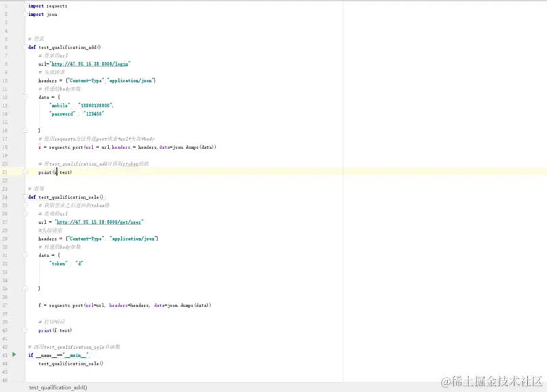Click the "mobile" key in the data dict
Viewport: 547px width, 392px height.
(59, 105)
